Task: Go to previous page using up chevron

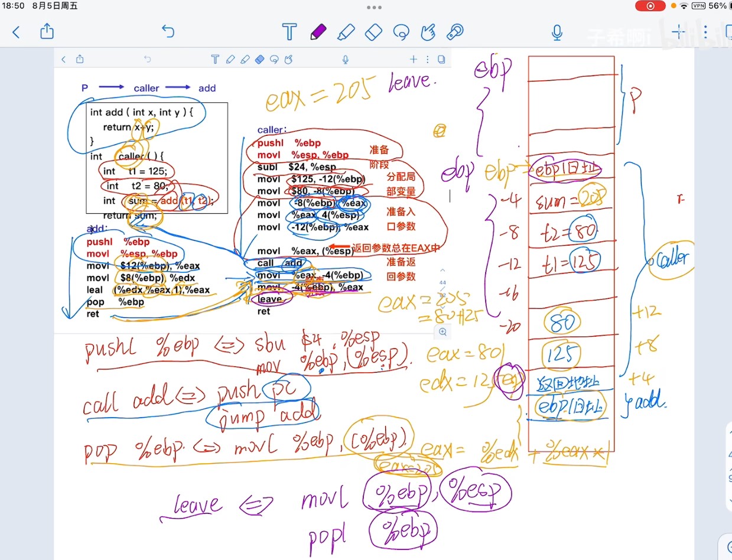Action: (443, 269)
